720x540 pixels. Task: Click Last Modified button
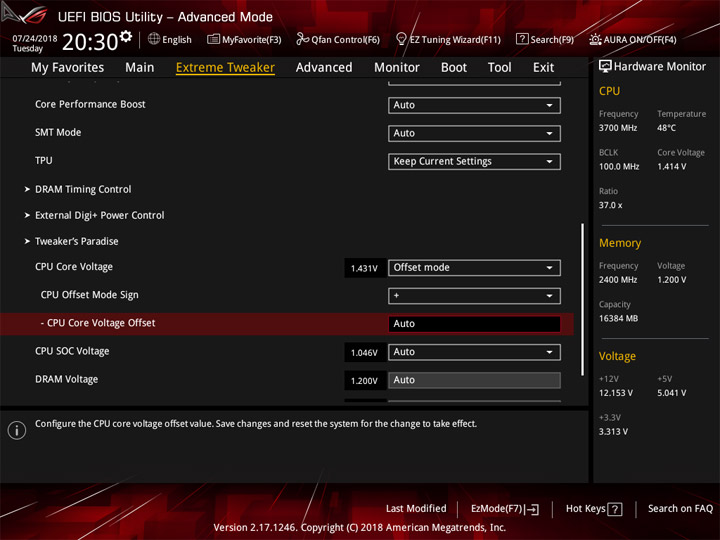click(x=416, y=509)
